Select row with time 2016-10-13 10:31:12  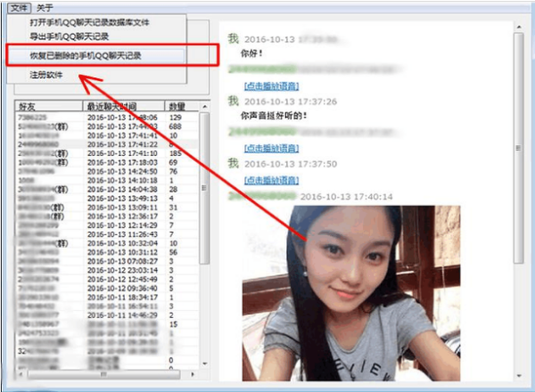(106, 252)
